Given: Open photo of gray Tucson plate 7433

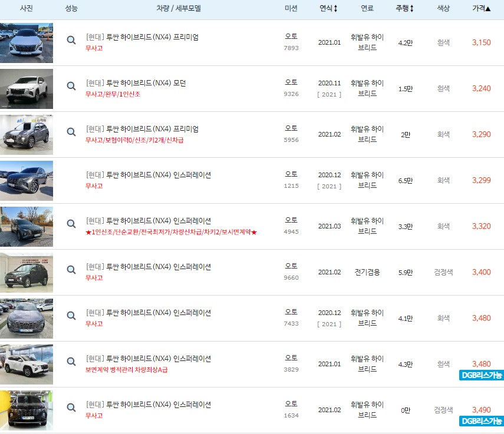Looking at the screenshot, I should (27, 318).
